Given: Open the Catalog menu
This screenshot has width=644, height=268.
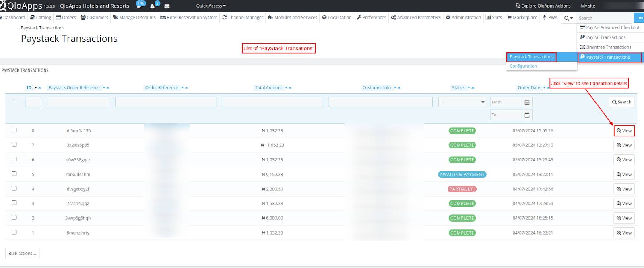Looking at the screenshot, I should 41,18.
